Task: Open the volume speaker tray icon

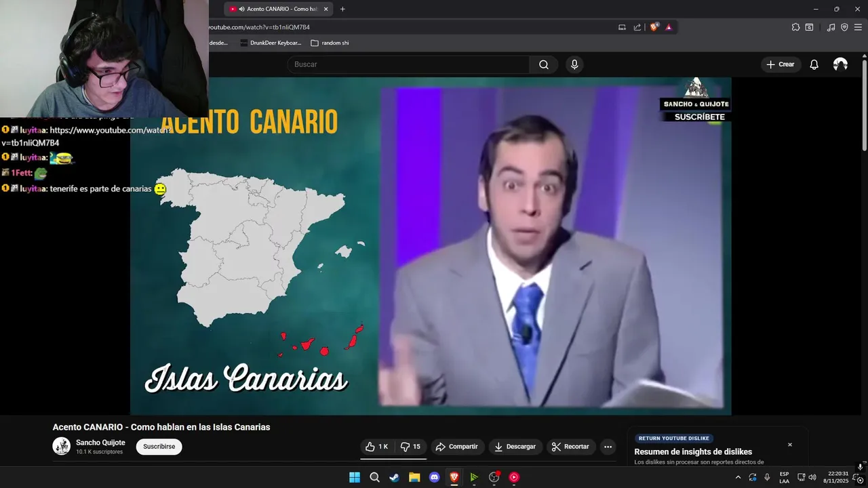Action: pyautogui.click(x=812, y=477)
